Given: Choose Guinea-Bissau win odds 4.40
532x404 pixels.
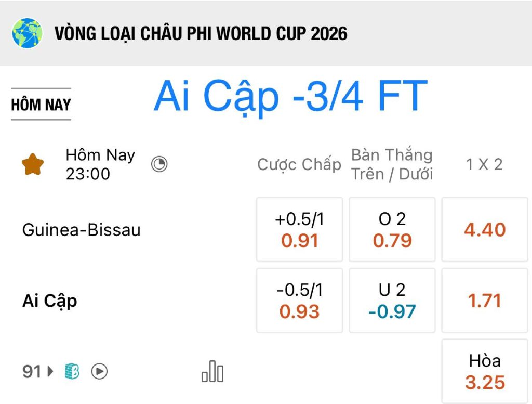Looking at the screenshot, I should [x=485, y=229].
